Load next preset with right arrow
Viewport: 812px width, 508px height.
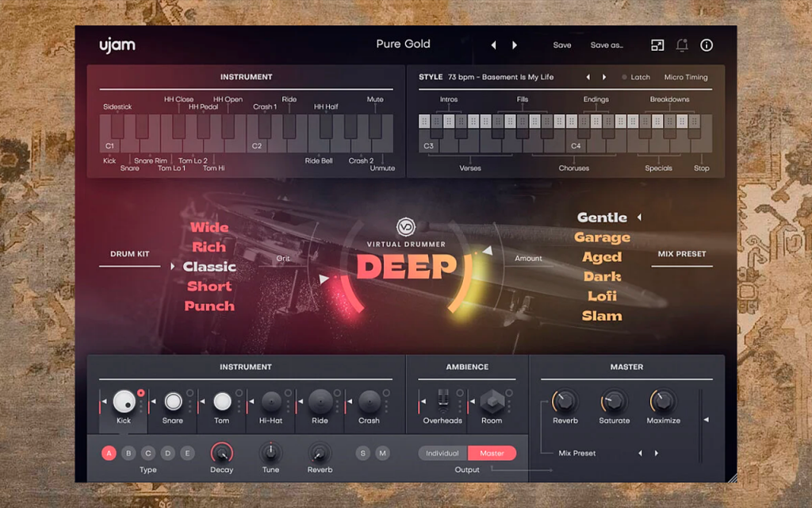(x=514, y=45)
